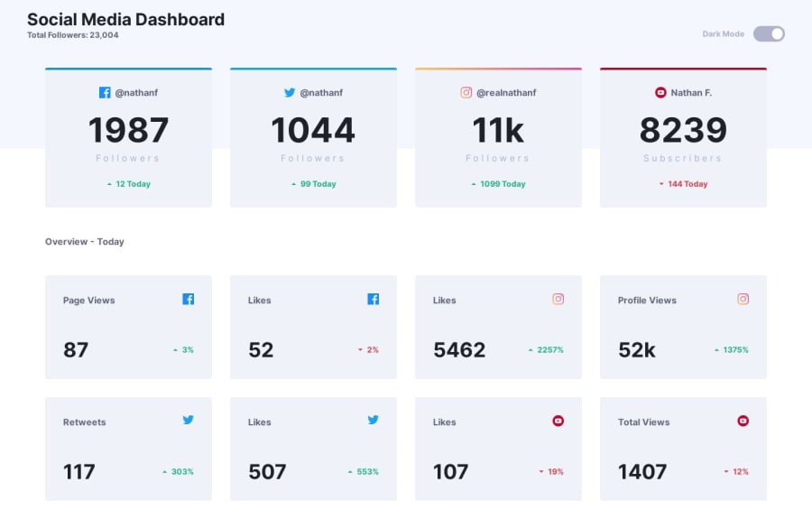Click the YouTube icon beside Nathan F.
The image size is (812, 510).
[660, 92]
